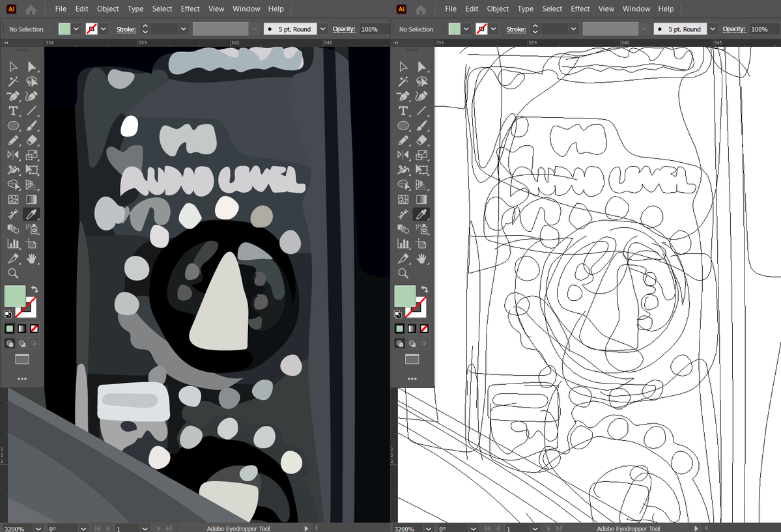The width and height of the screenshot is (781, 532).
Task: Set paint mode to None, right window
Action: [x=424, y=329]
